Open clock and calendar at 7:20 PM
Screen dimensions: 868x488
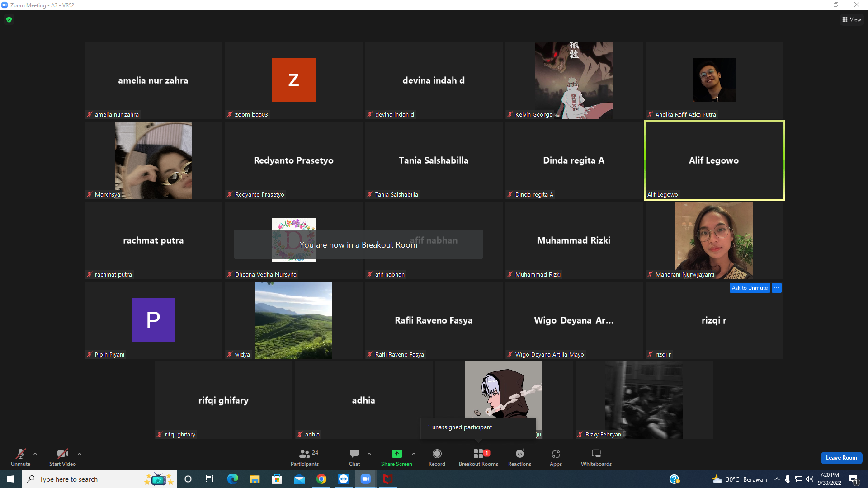(x=830, y=479)
